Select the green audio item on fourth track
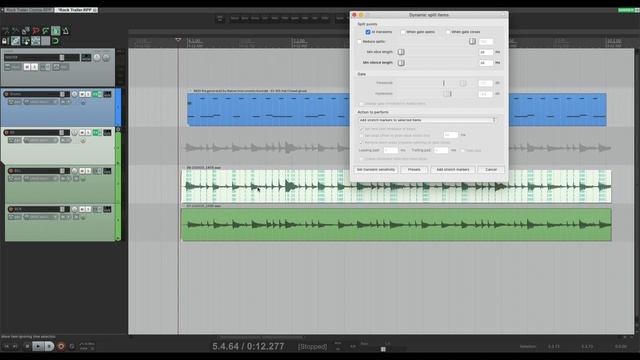The width and height of the screenshot is (640, 360). point(396,224)
